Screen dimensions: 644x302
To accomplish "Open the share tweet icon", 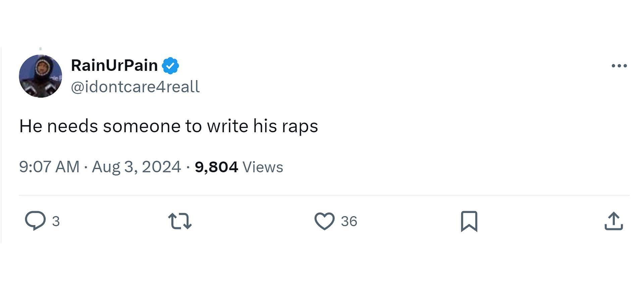I will tap(613, 221).
